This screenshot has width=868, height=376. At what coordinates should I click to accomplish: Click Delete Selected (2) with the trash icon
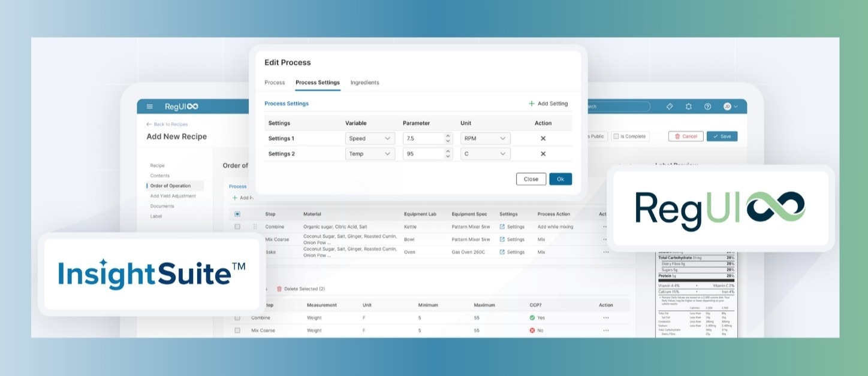tap(300, 289)
